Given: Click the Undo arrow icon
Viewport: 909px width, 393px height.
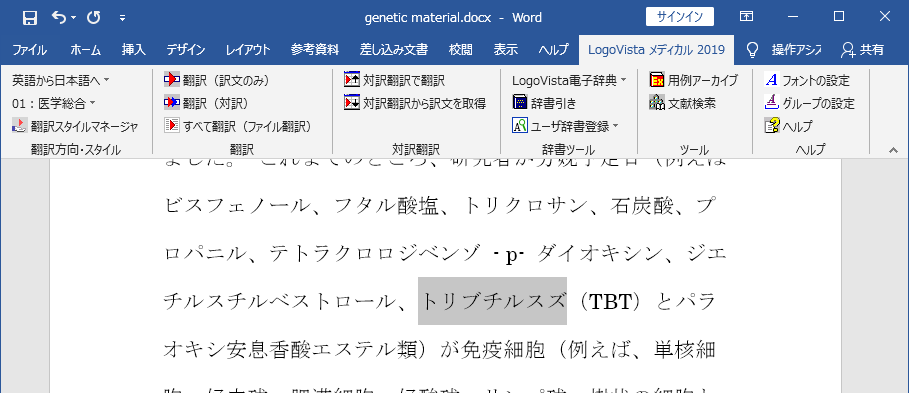Looking at the screenshot, I should click(x=59, y=17).
